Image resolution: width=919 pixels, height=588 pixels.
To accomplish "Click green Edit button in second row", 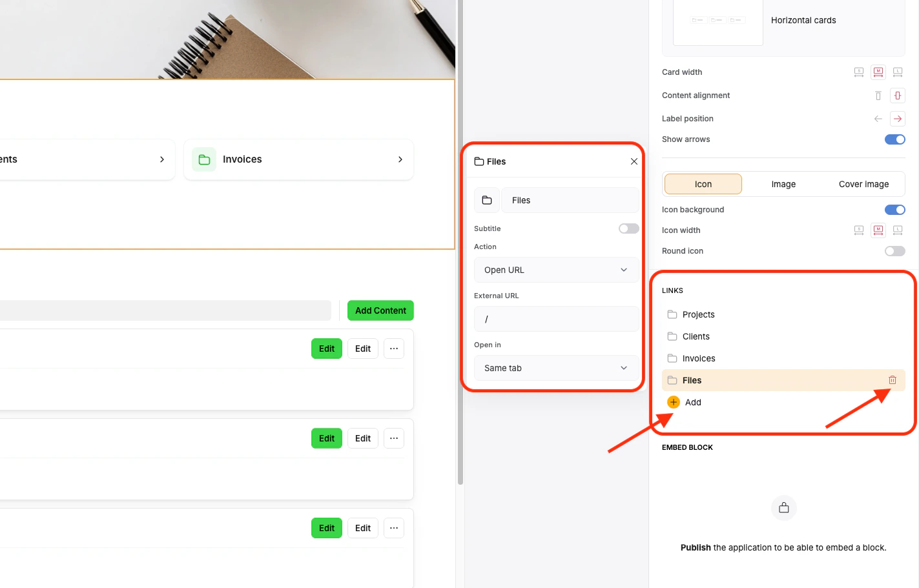I will tap(327, 438).
